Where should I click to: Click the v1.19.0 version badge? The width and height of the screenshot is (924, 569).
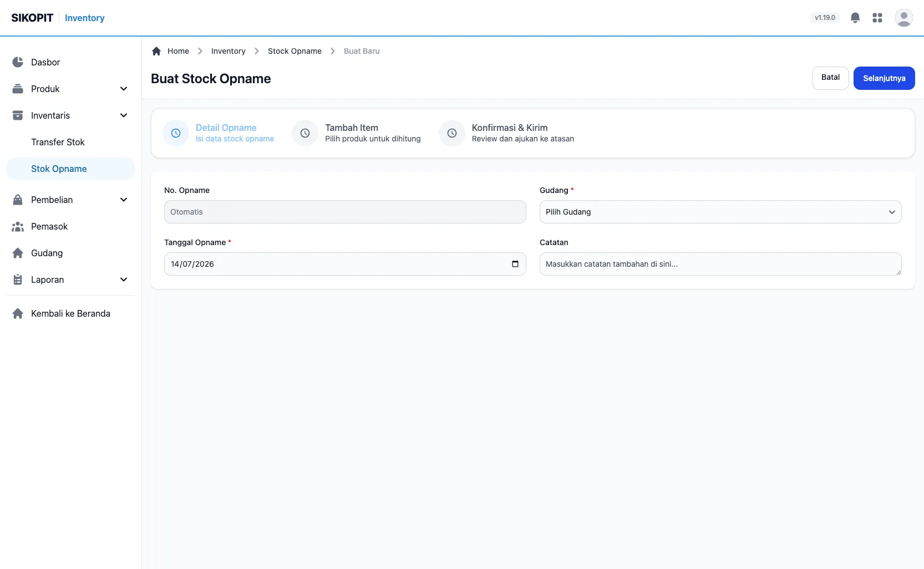point(825,18)
